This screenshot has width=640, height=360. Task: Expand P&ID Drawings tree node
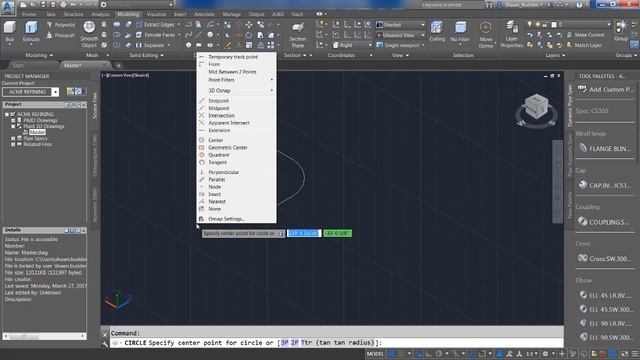(x=13, y=120)
